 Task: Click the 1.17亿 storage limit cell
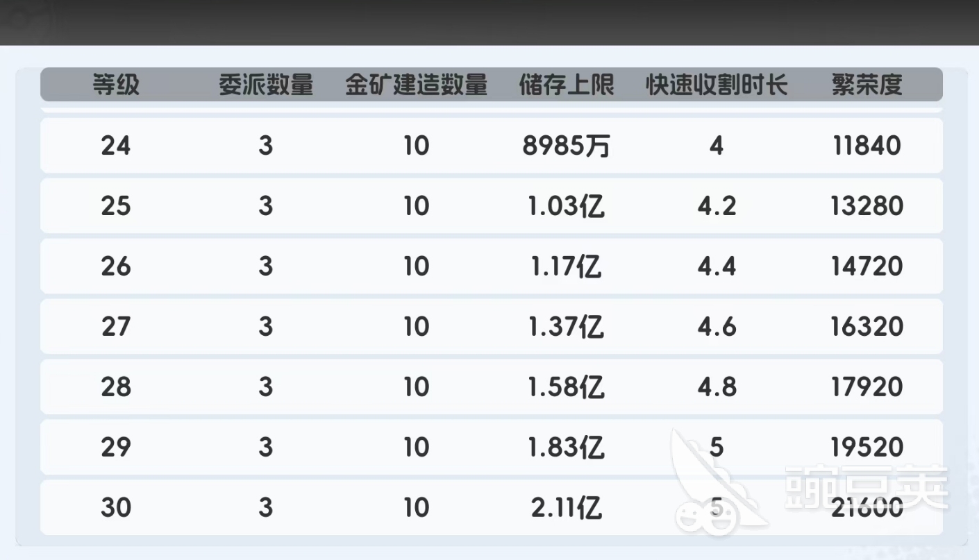[567, 266]
